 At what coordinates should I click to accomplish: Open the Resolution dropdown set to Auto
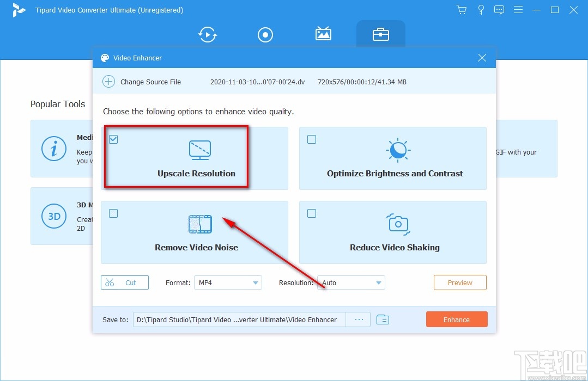point(350,282)
